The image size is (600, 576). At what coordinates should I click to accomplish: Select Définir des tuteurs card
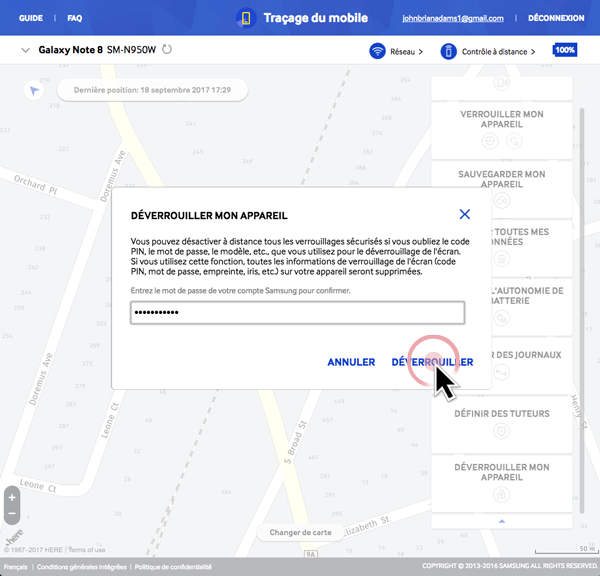tap(502, 424)
